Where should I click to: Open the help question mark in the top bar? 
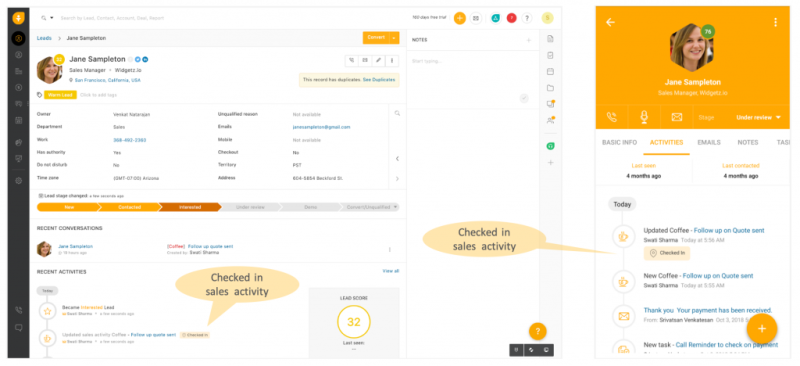(527, 18)
